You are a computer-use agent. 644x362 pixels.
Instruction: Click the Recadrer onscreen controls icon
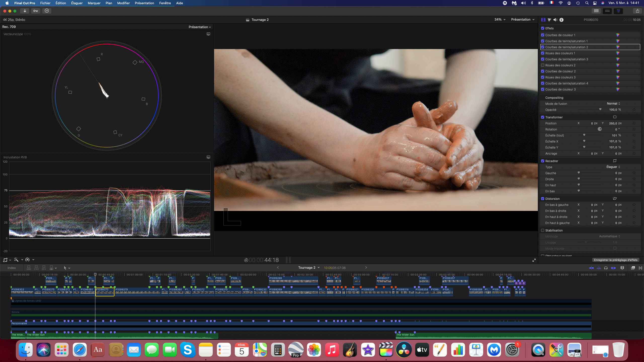615,161
